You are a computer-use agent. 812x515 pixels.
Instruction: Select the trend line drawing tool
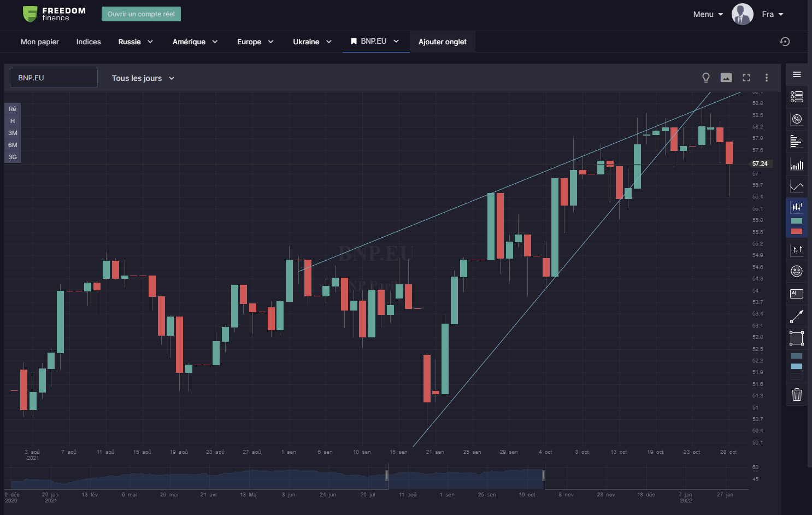pos(797,315)
